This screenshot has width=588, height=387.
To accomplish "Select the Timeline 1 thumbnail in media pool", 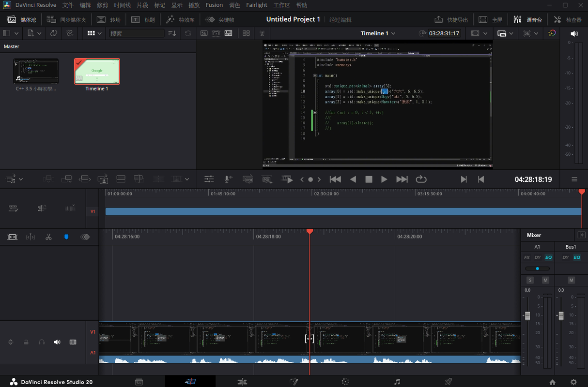I will pyautogui.click(x=97, y=72).
